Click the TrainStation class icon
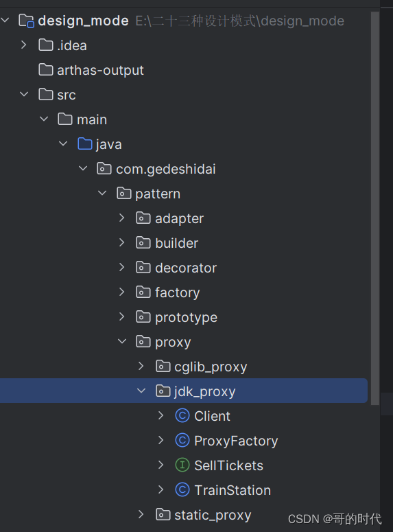Screen dimensions: 393x532 (x=182, y=490)
